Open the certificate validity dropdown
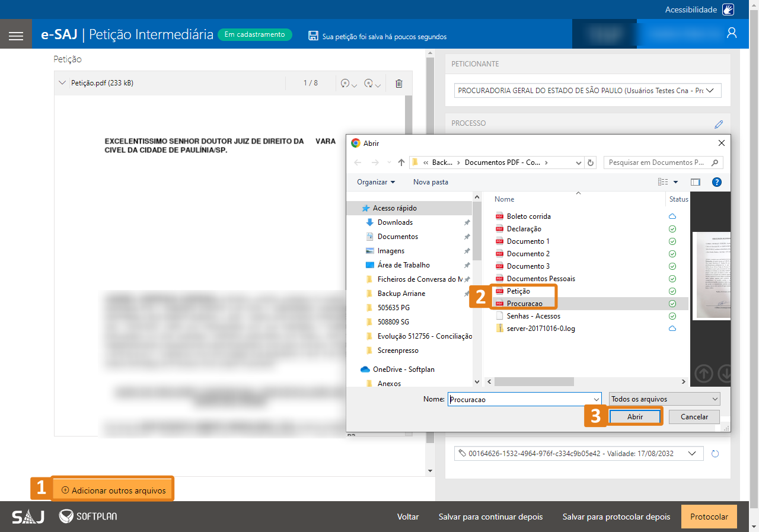Viewport: 759px width, 532px height. point(579,454)
